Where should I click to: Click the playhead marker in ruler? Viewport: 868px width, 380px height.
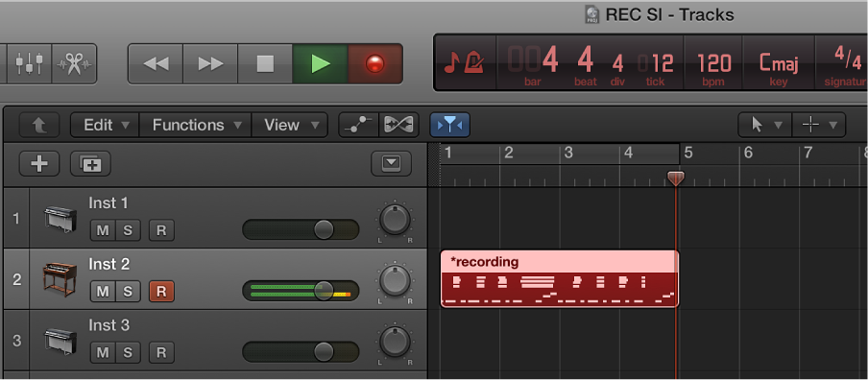[676, 178]
